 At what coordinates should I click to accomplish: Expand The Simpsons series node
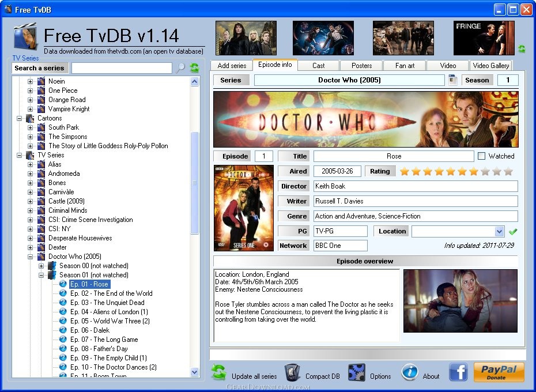[30, 137]
